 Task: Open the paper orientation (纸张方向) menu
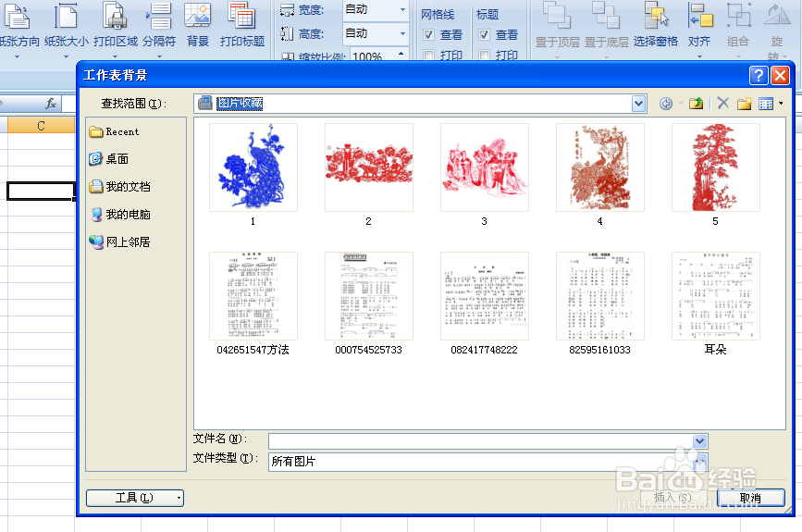(19, 31)
